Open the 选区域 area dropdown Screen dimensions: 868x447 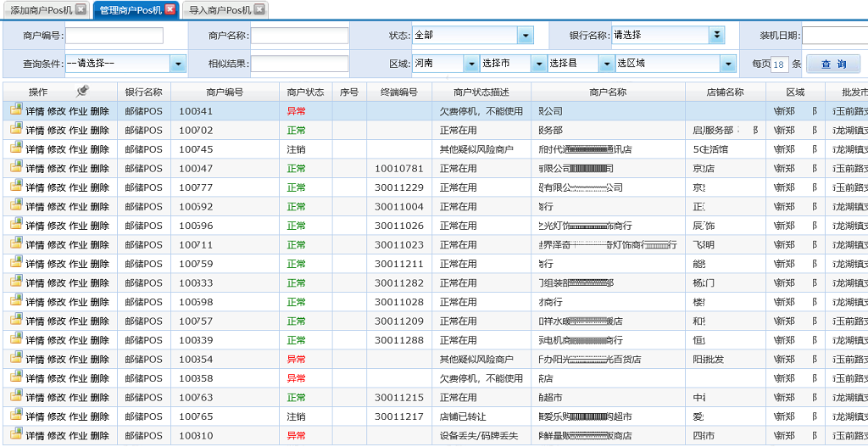728,64
